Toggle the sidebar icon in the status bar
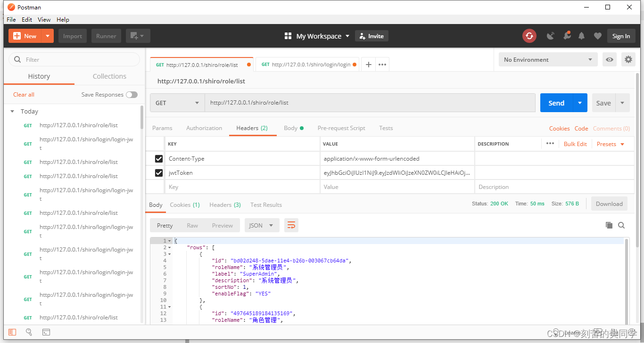This screenshot has height=343, width=644. point(12,332)
